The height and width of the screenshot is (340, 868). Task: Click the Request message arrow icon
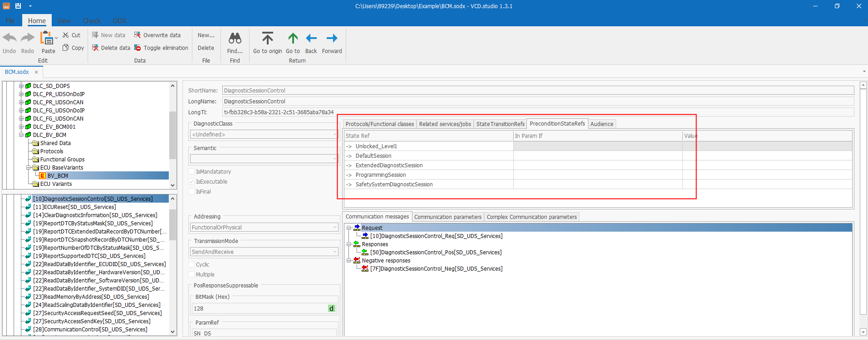[357, 228]
